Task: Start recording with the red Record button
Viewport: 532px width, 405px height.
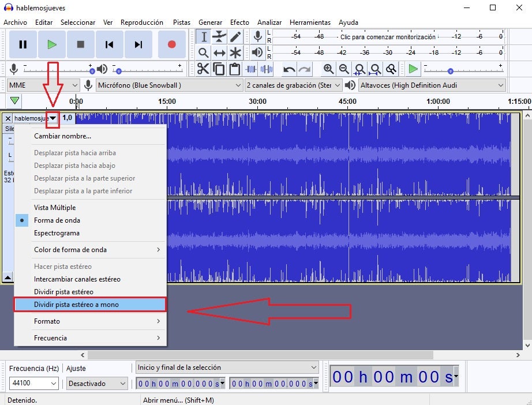Action: pos(172,44)
